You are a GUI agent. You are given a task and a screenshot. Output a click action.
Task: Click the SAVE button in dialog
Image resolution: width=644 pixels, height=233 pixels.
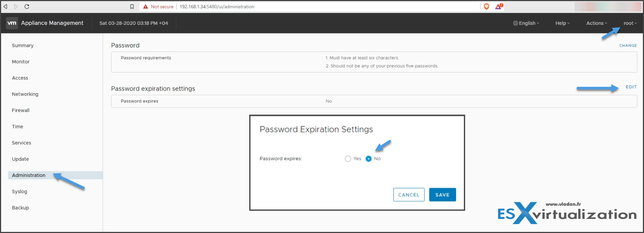(443, 195)
